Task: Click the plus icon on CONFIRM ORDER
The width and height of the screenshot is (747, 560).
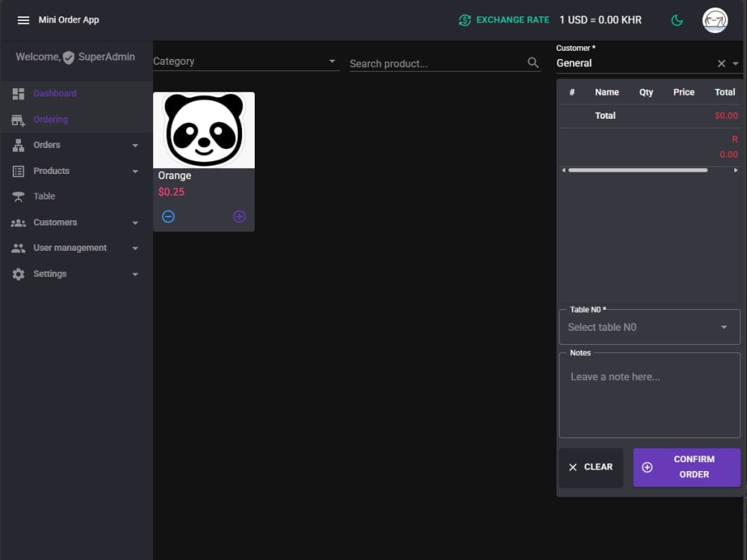Action: 647,467
